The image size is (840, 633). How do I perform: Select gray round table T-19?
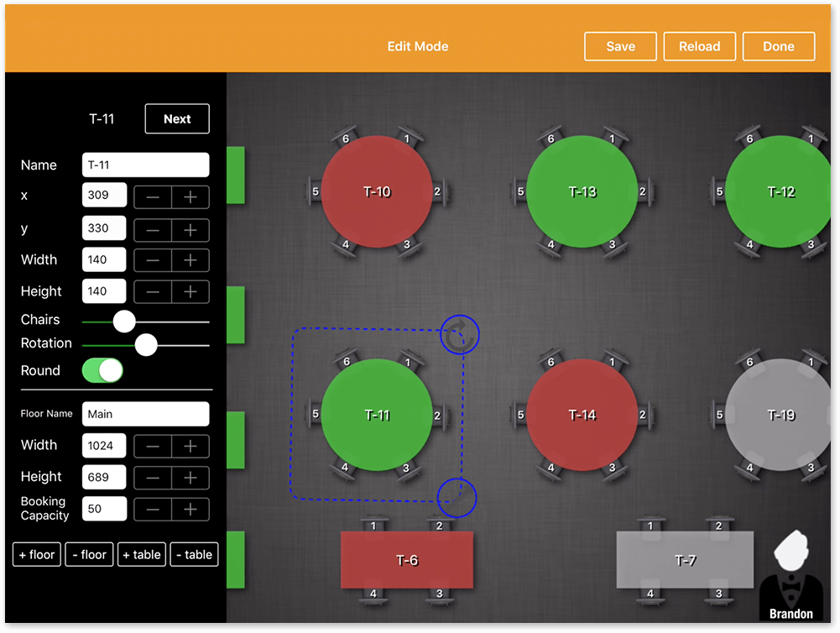[780, 415]
